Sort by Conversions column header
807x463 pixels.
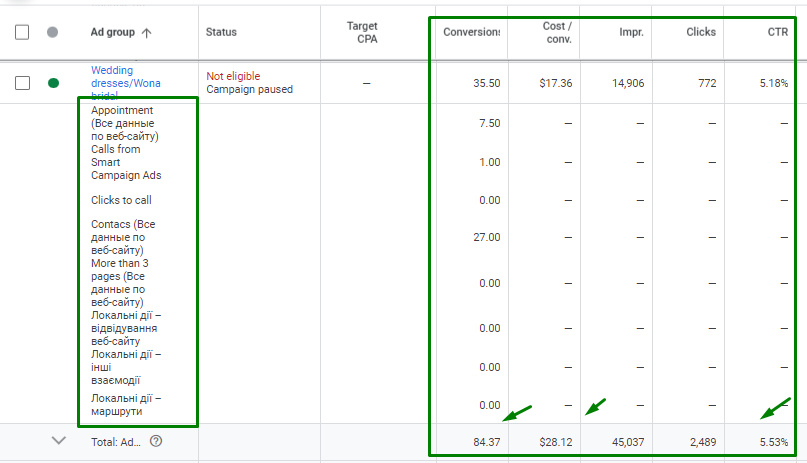[x=471, y=32]
